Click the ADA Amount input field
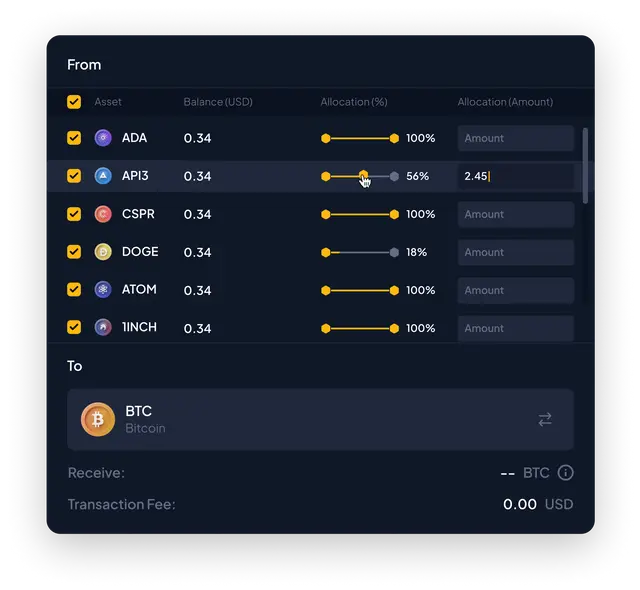The width and height of the screenshot is (640, 590). tap(516, 138)
